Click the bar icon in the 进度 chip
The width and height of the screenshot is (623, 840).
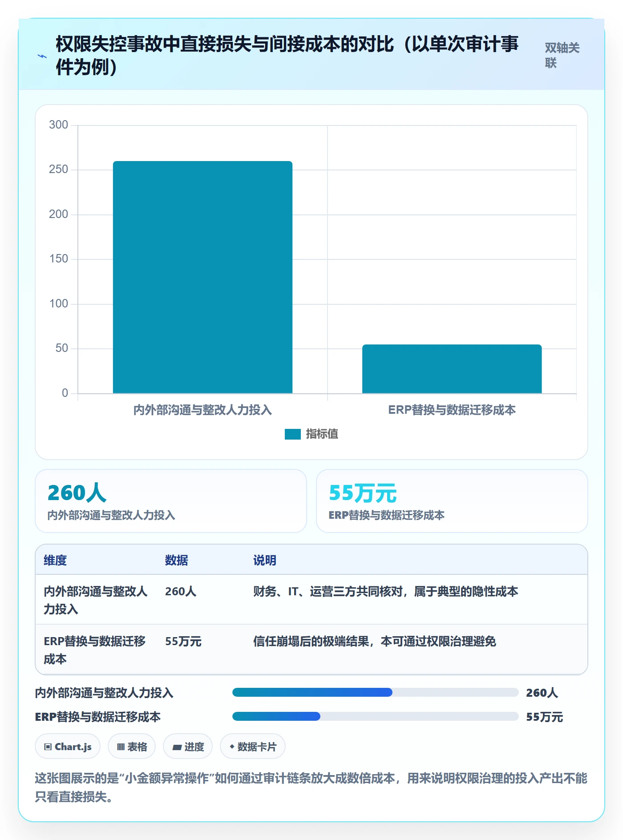[x=177, y=747]
